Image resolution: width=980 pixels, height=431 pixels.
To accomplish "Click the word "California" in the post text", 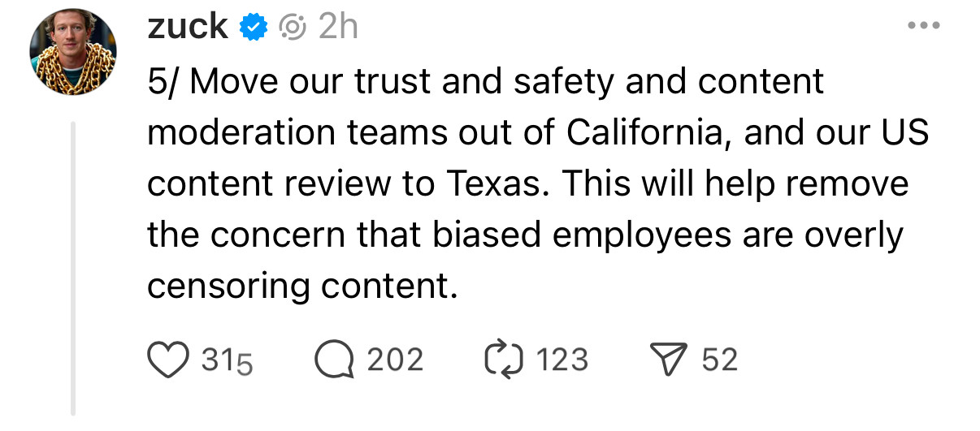I will pyautogui.click(x=642, y=132).
